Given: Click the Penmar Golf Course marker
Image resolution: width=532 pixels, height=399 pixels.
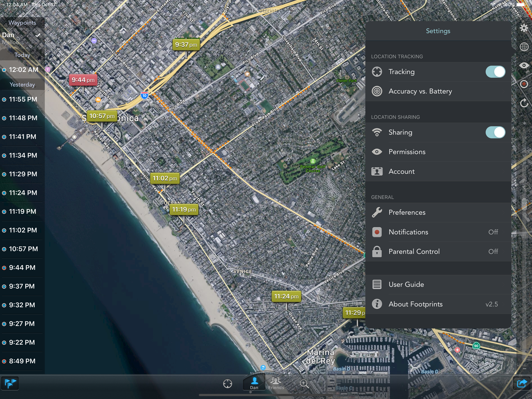Looking at the screenshot, I should pos(313,161).
